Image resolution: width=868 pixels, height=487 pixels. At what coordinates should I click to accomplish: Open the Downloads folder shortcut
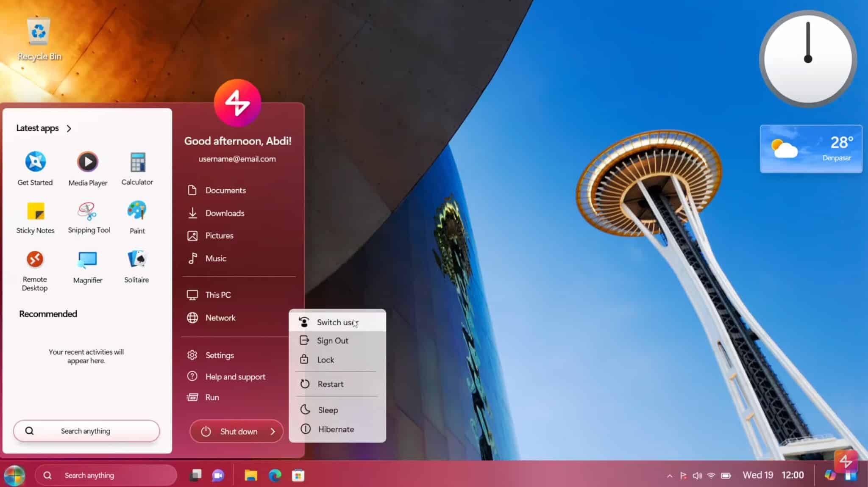[x=225, y=213]
